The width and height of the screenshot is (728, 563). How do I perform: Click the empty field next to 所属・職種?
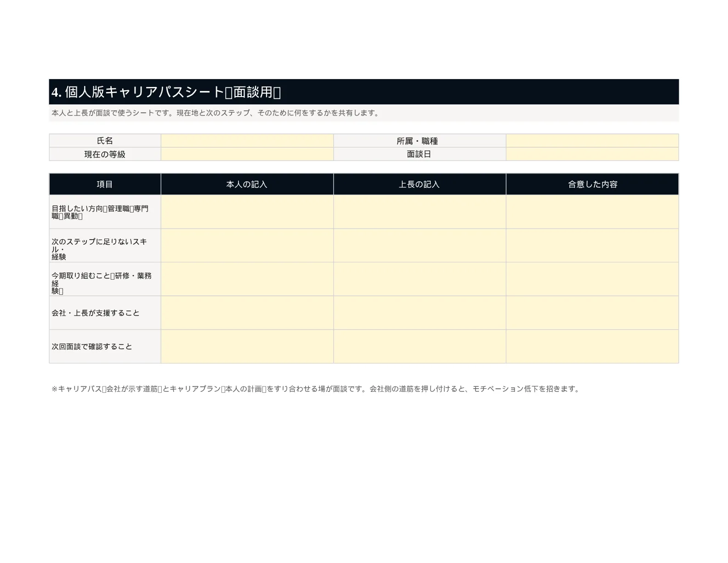(x=592, y=141)
